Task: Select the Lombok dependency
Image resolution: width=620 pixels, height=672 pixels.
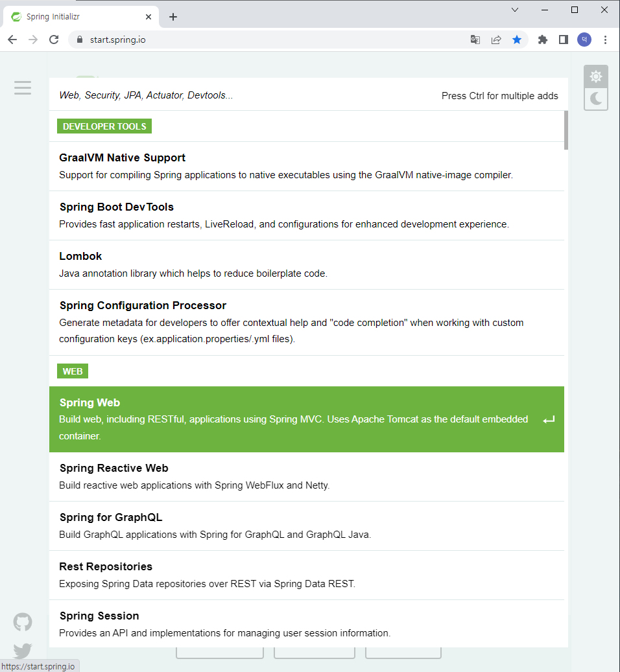Action: click(x=307, y=265)
